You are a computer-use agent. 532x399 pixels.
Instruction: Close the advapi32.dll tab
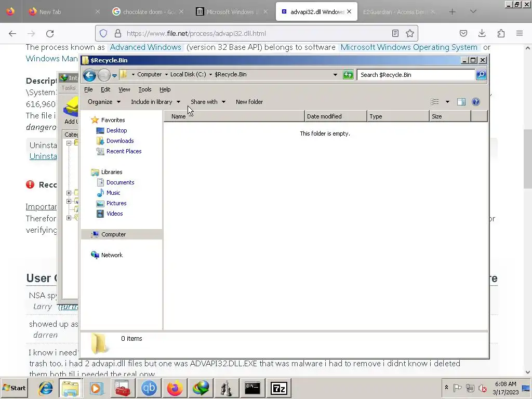pyautogui.click(x=349, y=12)
